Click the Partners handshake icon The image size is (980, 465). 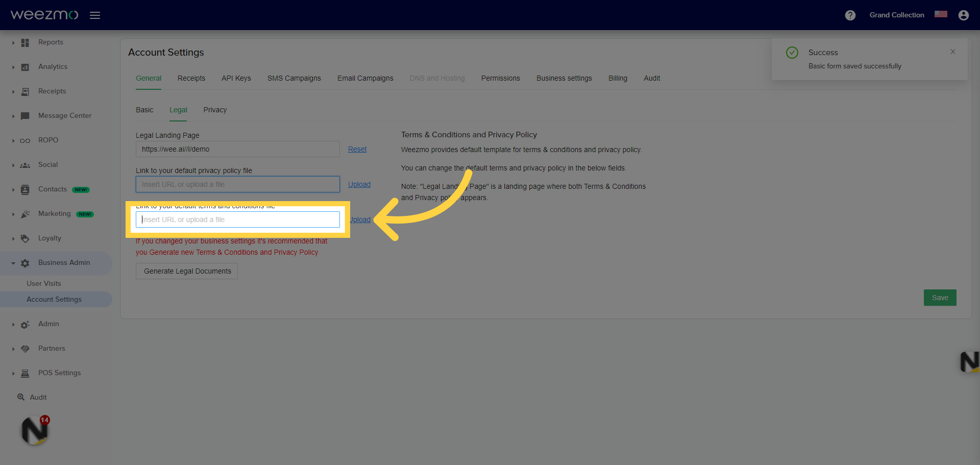pos(25,349)
